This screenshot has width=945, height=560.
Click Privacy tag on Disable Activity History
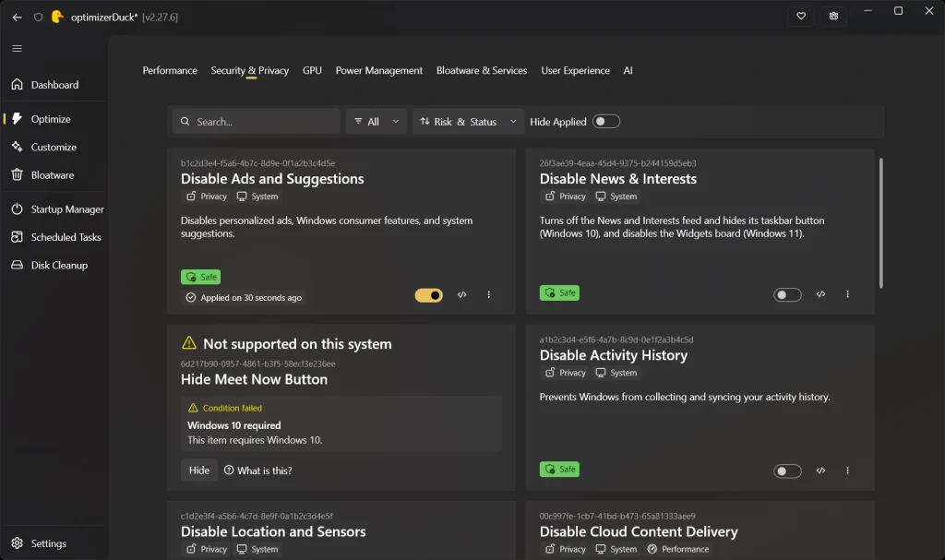point(566,373)
